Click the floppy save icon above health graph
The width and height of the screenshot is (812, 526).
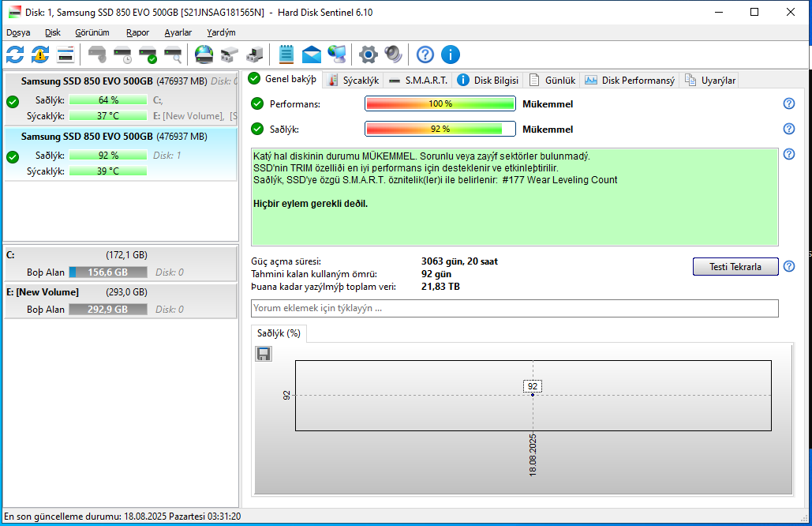tap(264, 354)
